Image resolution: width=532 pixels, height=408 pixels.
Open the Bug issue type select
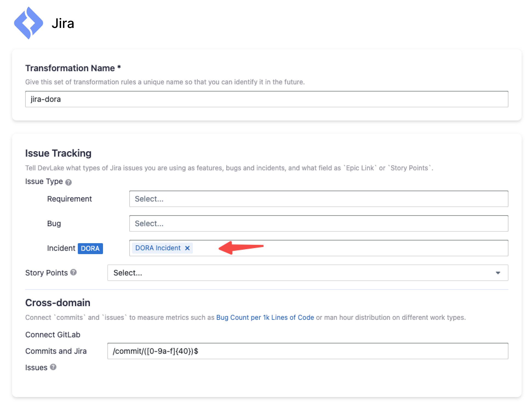pyautogui.click(x=318, y=223)
